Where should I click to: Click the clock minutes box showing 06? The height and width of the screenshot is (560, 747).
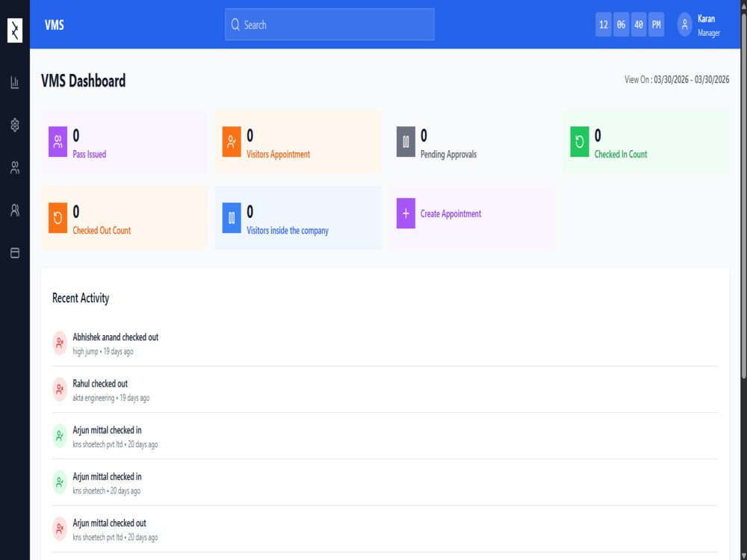point(622,25)
